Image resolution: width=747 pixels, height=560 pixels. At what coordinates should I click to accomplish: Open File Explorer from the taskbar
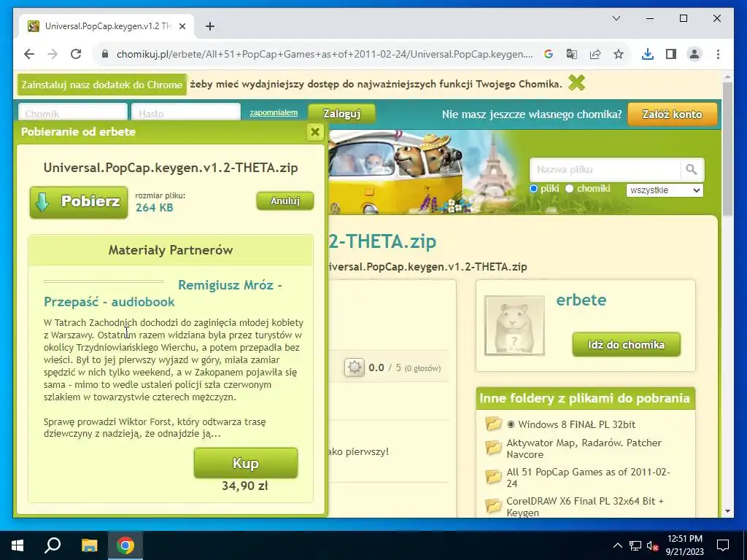(x=89, y=545)
